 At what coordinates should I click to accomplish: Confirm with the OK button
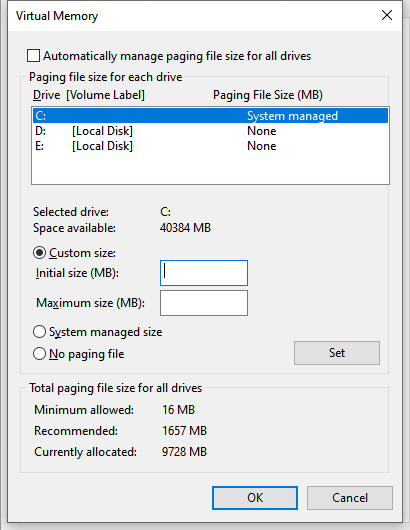coord(255,498)
